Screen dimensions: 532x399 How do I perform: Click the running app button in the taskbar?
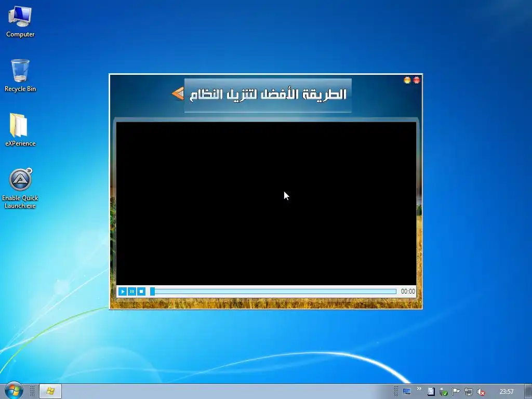tap(50, 391)
